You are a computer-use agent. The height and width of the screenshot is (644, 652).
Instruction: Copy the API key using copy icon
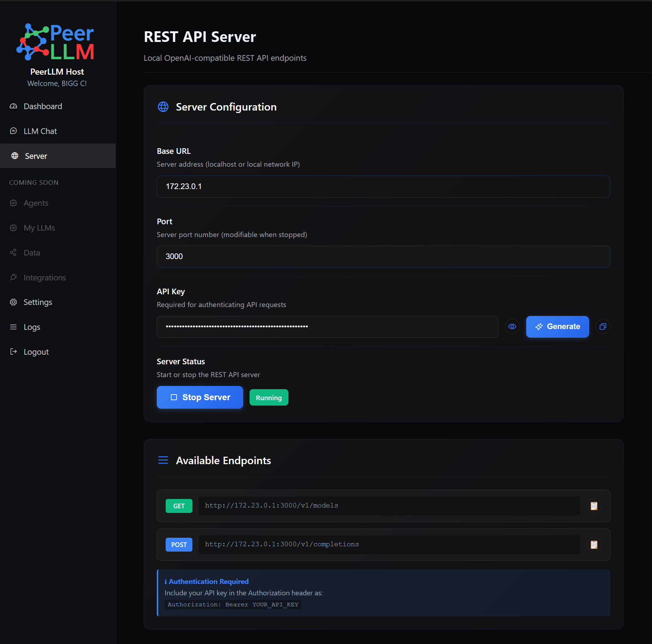pyautogui.click(x=603, y=327)
